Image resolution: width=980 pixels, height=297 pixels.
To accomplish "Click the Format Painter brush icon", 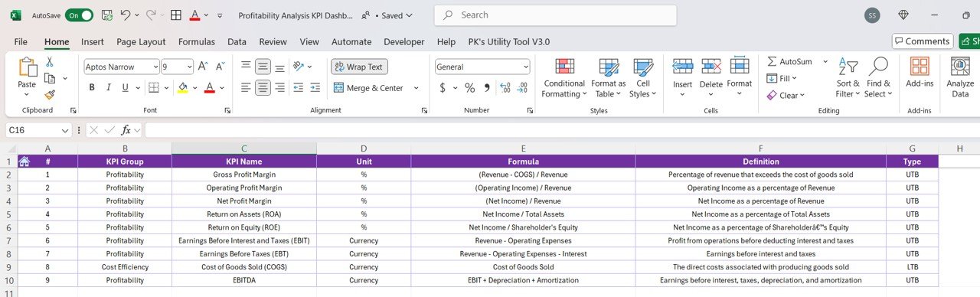I will tap(50, 95).
